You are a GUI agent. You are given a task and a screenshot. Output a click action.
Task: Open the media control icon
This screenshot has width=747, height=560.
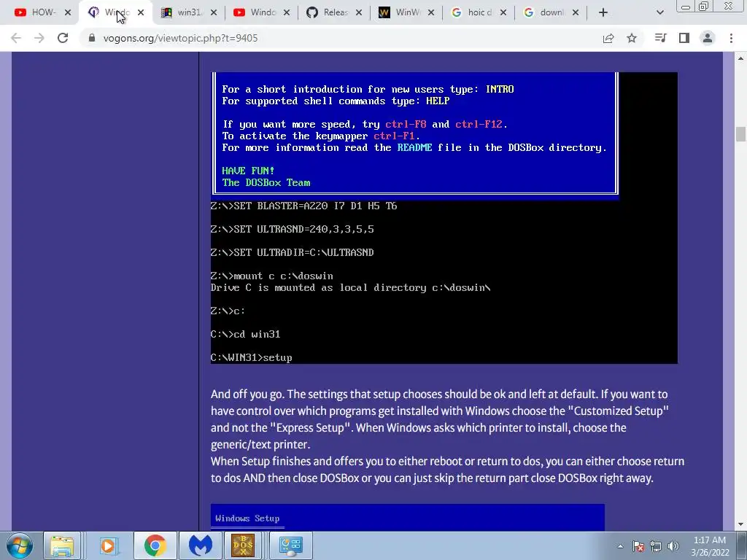pyautogui.click(x=660, y=38)
